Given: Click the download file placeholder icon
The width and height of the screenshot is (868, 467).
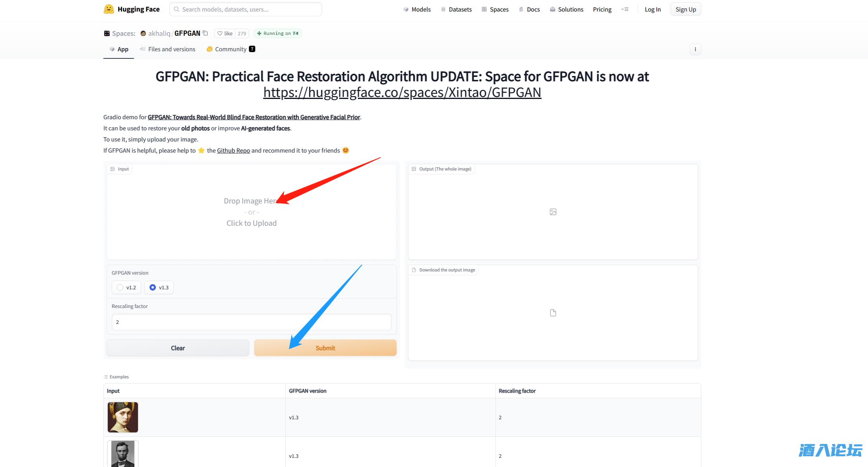Looking at the screenshot, I should pos(553,313).
